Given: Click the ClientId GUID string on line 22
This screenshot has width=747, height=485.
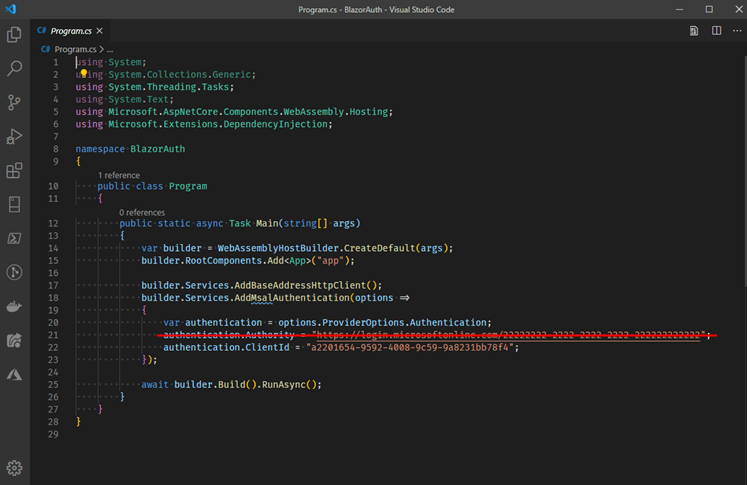Looking at the screenshot, I should click(410, 347).
